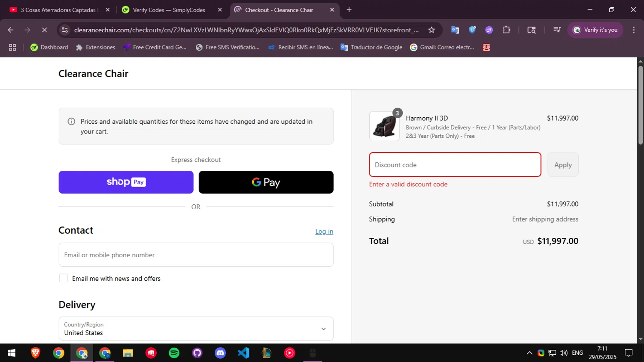Screen dimensions: 644x362
Task: Click the Total amount $11,997.00
Action: 558,241
